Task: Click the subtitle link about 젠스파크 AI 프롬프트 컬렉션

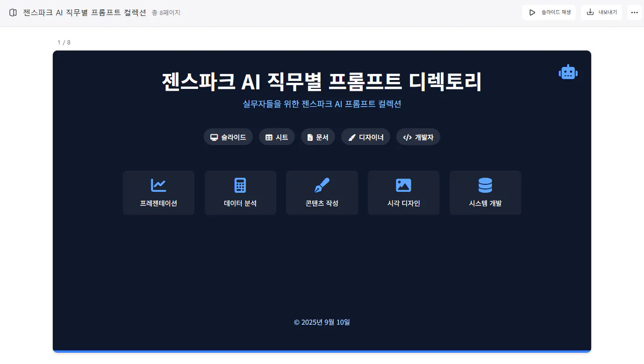Action: point(322,104)
